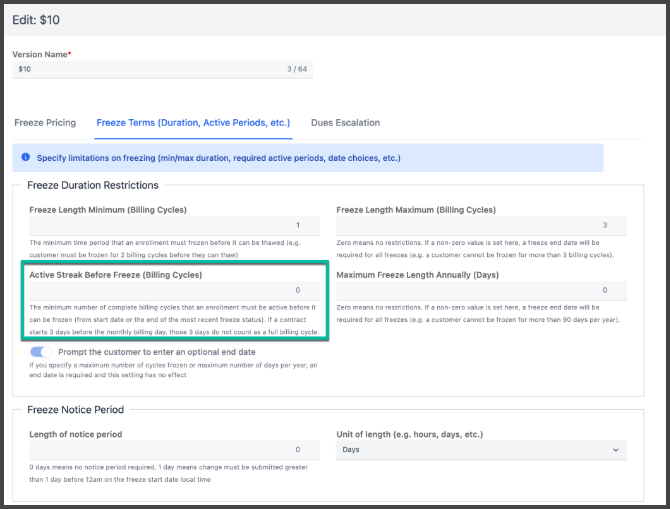Select the Maximum Freeze Length Annually field
670x509 pixels.
click(x=481, y=290)
